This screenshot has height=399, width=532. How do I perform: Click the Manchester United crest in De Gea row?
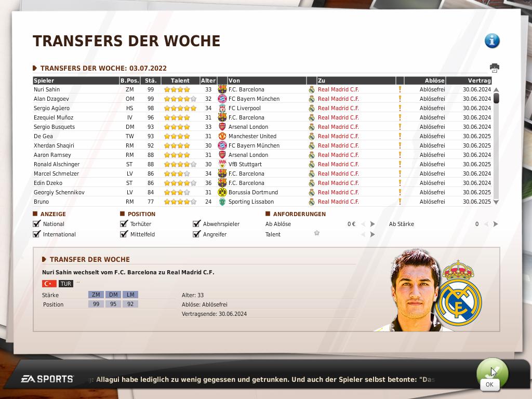point(222,136)
